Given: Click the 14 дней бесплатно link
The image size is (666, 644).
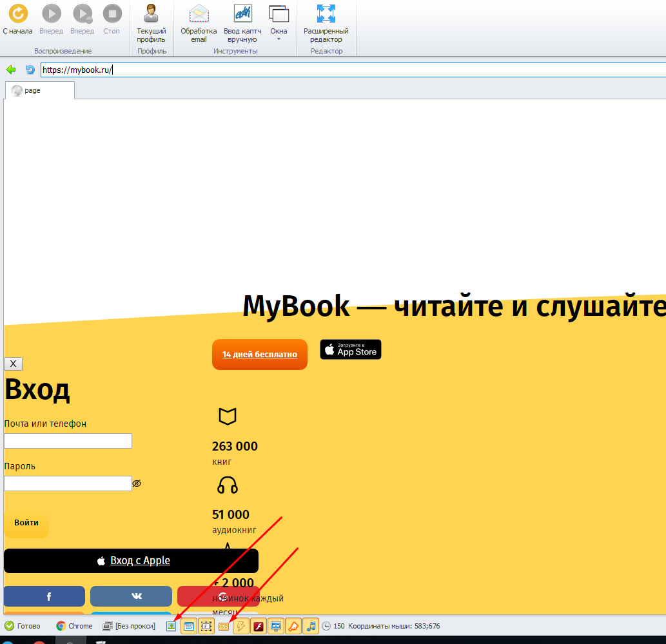Looking at the screenshot, I should tap(260, 355).
